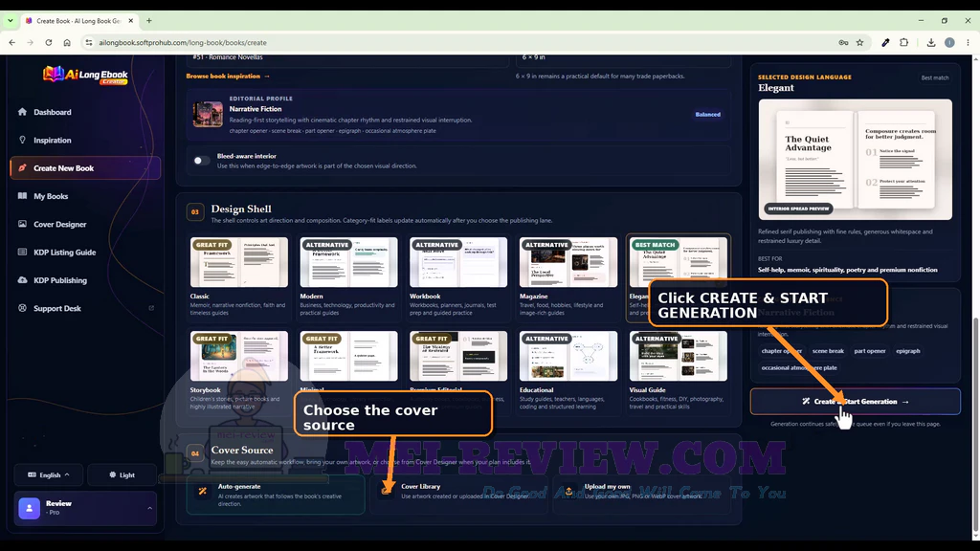Expand the Review Pro account menu
This screenshot has height=551, width=980.
pyautogui.click(x=85, y=508)
